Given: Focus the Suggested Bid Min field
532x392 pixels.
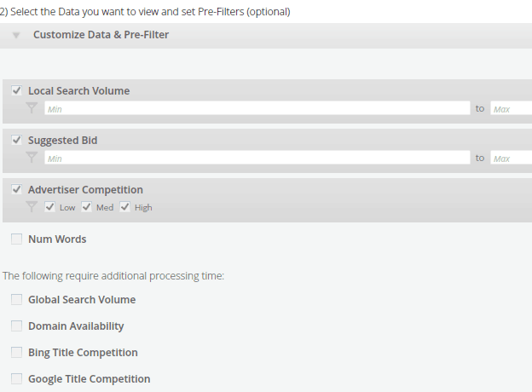Looking at the screenshot, I should (x=257, y=158).
